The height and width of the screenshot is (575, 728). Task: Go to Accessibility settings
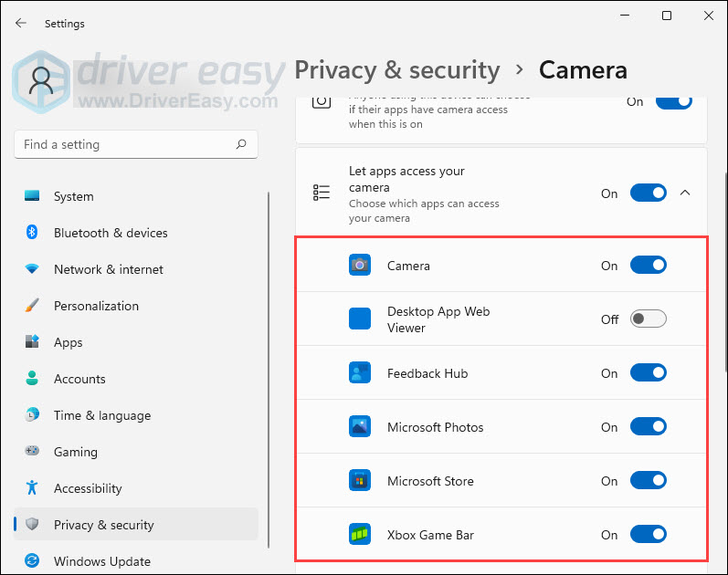pyautogui.click(x=88, y=488)
